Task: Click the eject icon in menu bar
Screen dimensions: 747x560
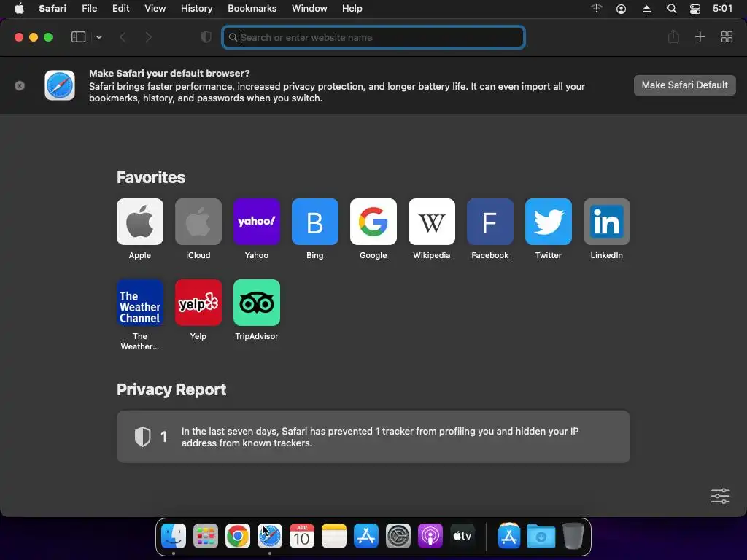Action: pos(646,9)
